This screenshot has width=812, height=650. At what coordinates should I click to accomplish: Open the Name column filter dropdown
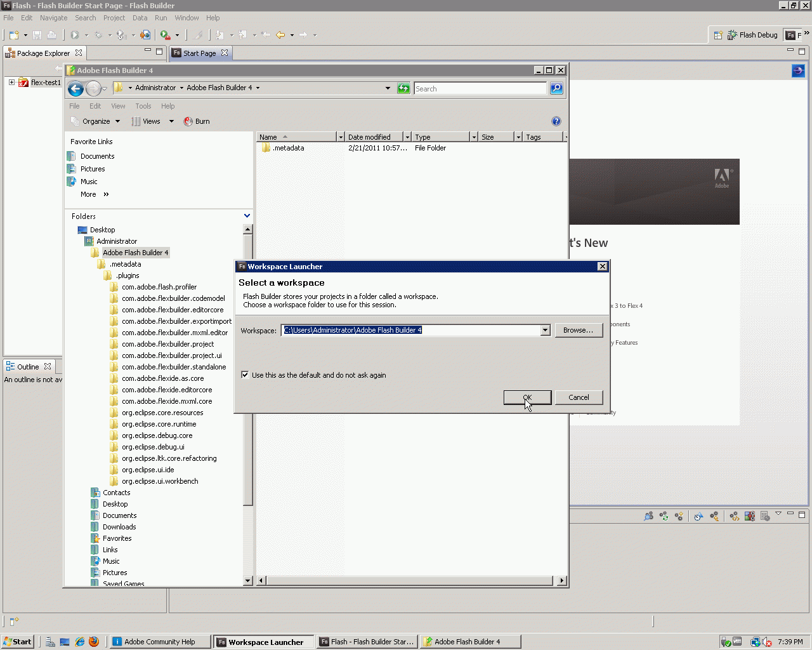(x=340, y=136)
